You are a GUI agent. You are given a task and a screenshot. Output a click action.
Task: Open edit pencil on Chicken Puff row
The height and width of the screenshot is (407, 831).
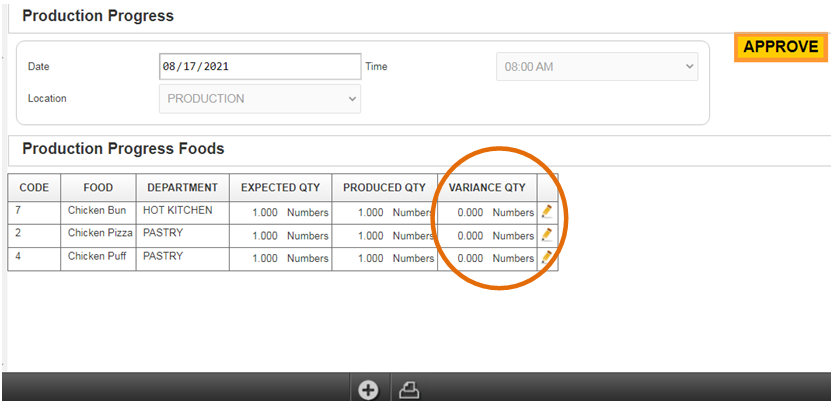click(x=547, y=258)
